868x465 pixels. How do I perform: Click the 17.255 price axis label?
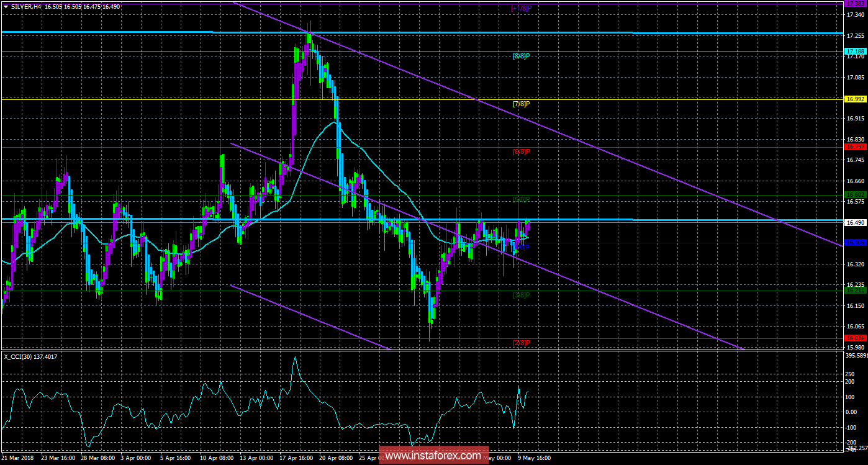point(854,35)
